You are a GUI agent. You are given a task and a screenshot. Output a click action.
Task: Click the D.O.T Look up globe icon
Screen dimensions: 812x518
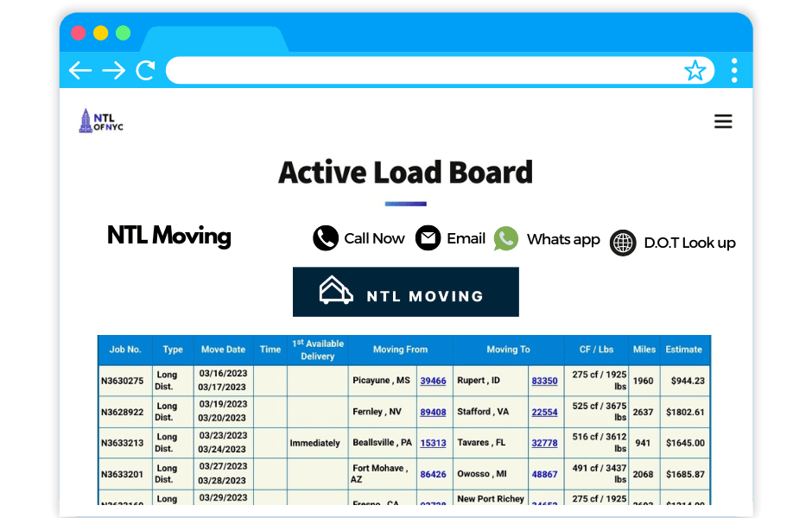coord(623,243)
